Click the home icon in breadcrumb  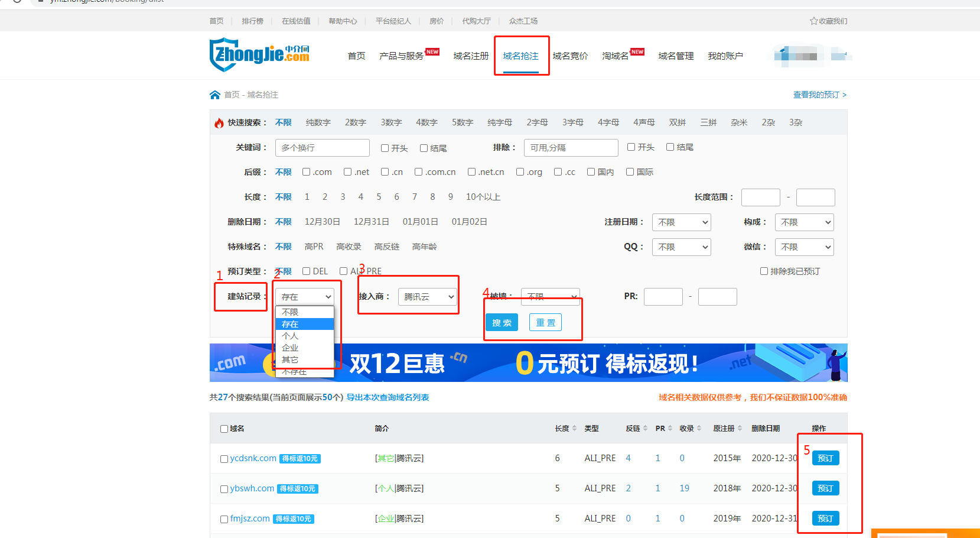215,95
